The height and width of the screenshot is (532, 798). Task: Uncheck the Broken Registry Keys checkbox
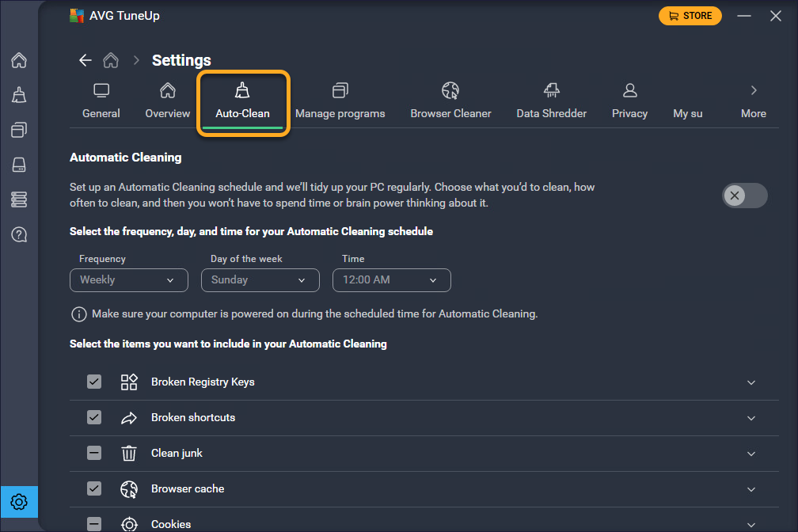click(94, 382)
